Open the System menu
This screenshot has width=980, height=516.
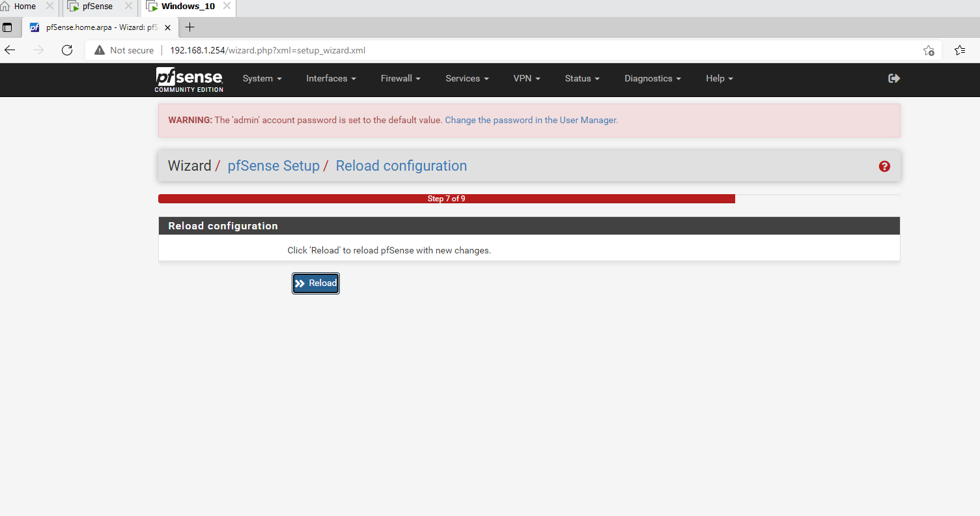click(x=262, y=78)
